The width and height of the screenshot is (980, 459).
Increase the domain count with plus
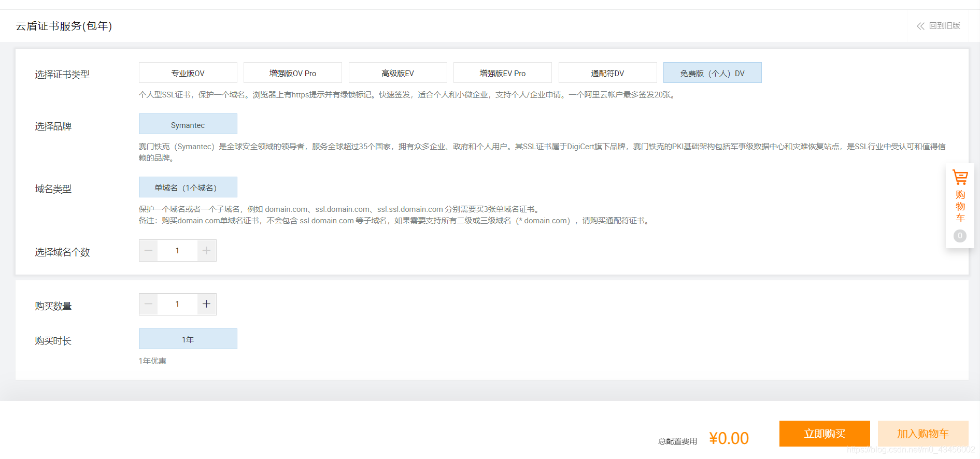[206, 251]
